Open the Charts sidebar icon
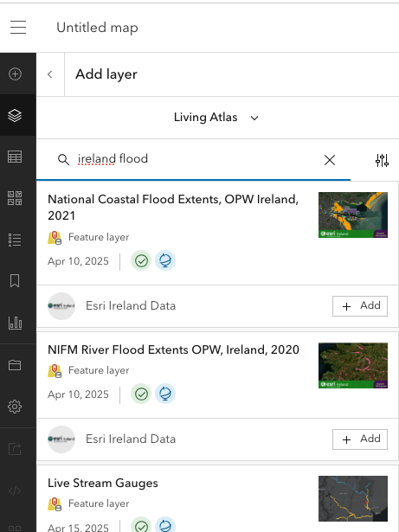Screen dimensions: 399x532 [15, 323]
